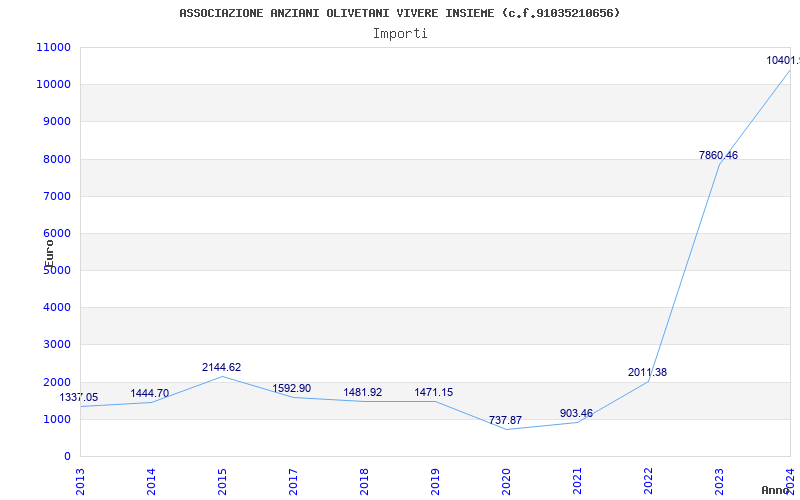Click the 7860.46 data label for 2023
This screenshot has height=500, width=800.
click(x=718, y=155)
